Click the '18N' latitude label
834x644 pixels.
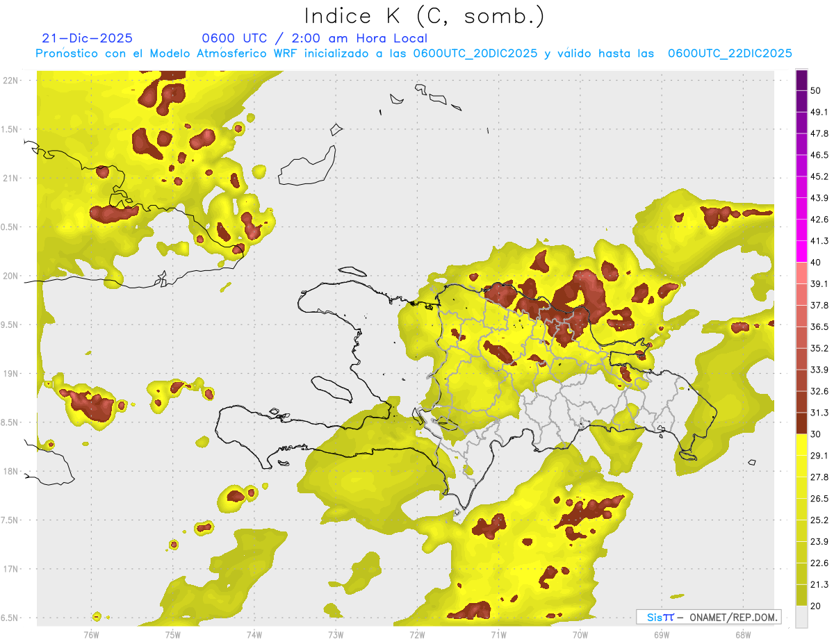pos(12,471)
